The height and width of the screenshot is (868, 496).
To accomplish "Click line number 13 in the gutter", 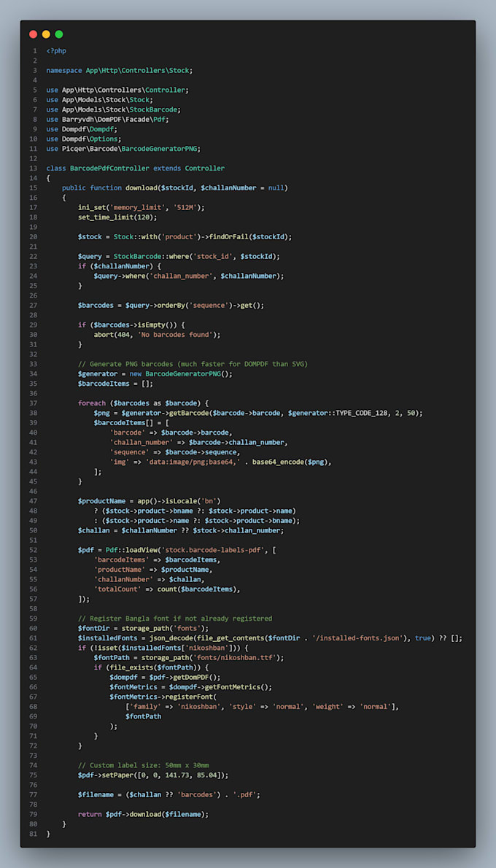I will 34,168.
